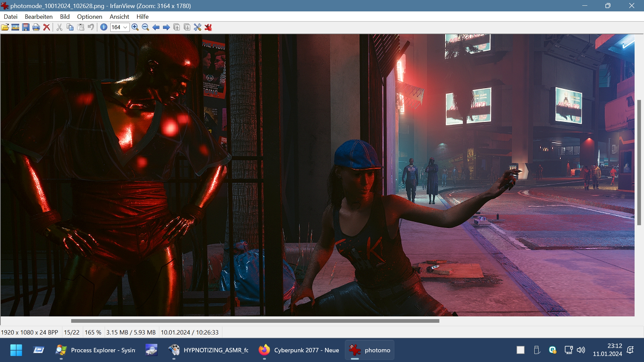The height and width of the screenshot is (362, 644).
Task: Copy the image with the copy icon
Action: (70, 27)
